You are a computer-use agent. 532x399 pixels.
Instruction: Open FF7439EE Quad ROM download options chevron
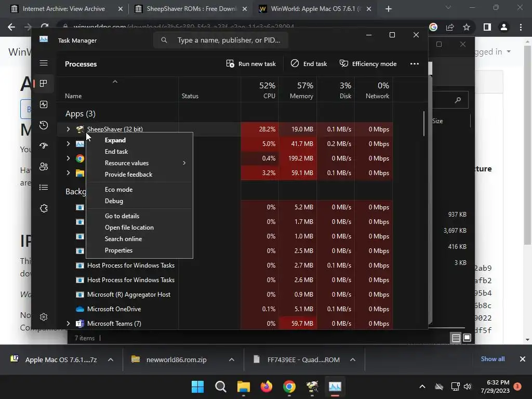[353, 360]
